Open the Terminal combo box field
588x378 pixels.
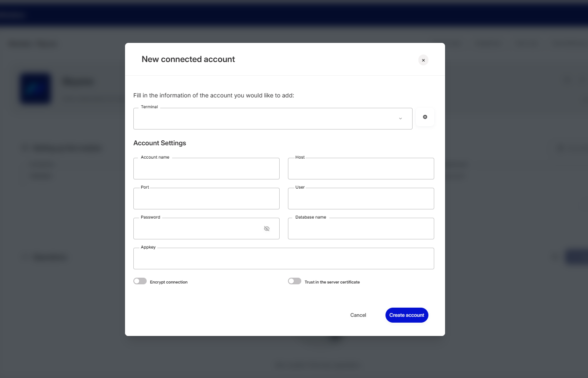click(x=267, y=119)
